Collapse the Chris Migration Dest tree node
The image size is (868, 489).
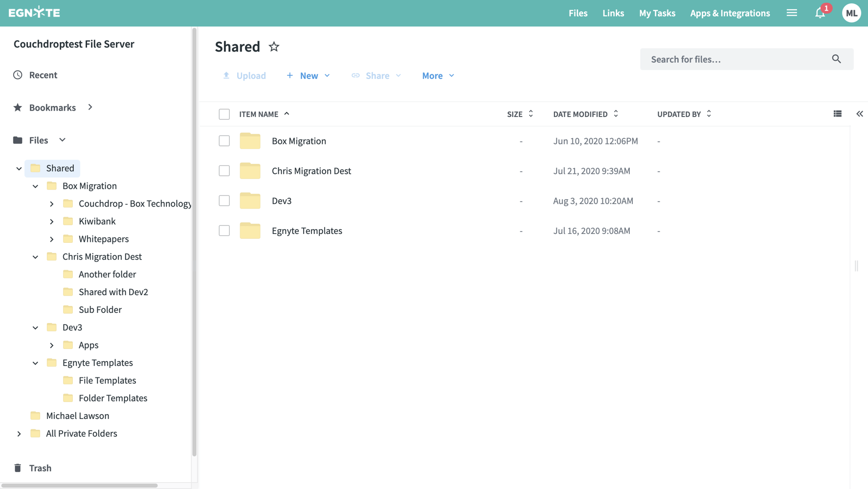point(35,256)
